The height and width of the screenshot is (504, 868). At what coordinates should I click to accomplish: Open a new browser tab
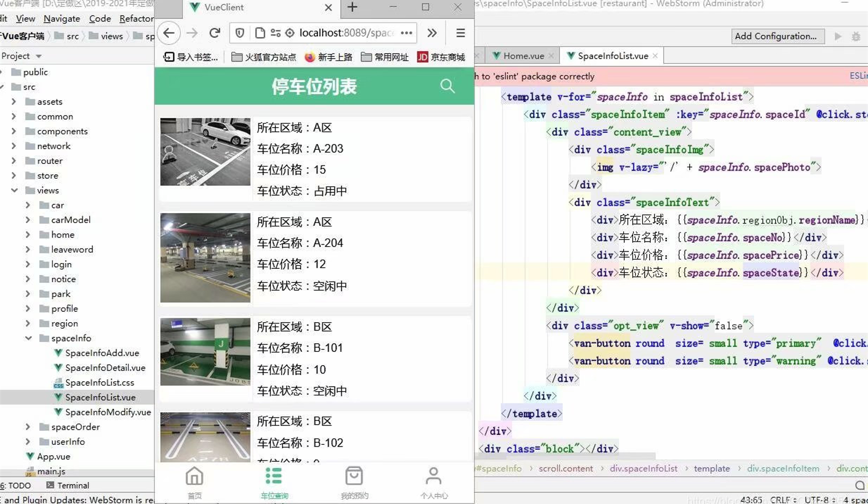point(352,8)
